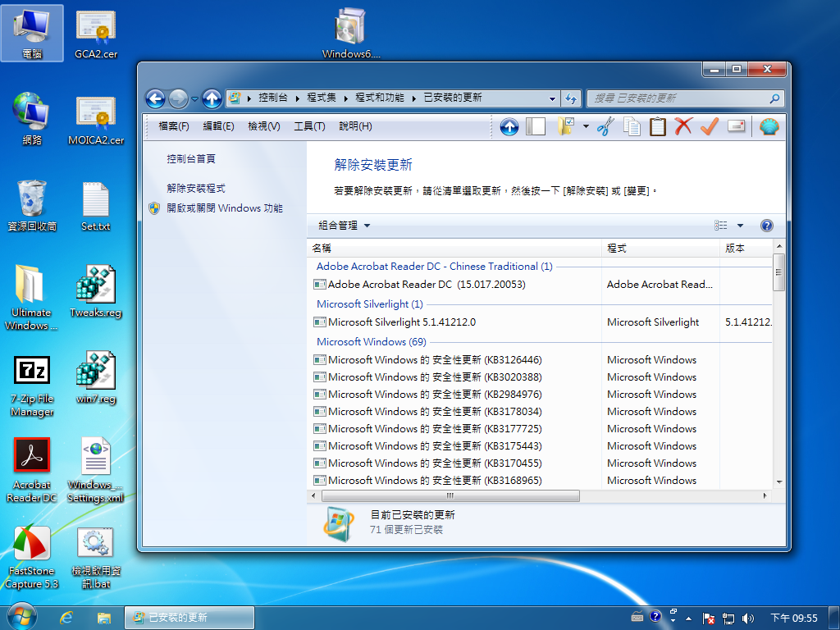The width and height of the screenshot is (840, 630).
Task: Open Internet Explorer from the taskbar
Action: click(x=66, y=618)
